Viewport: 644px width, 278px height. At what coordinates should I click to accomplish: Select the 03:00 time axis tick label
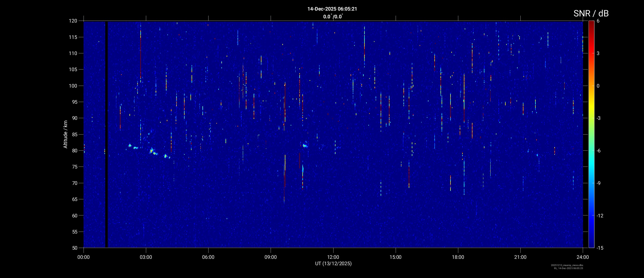[x=146, y=257]
